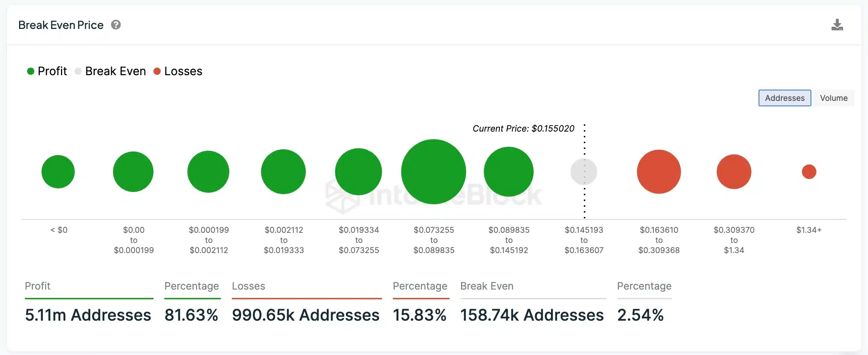Click the 990.65k Addresses losses value
The height and width of the screenshot is (355, 868).
tap(306, 315)
